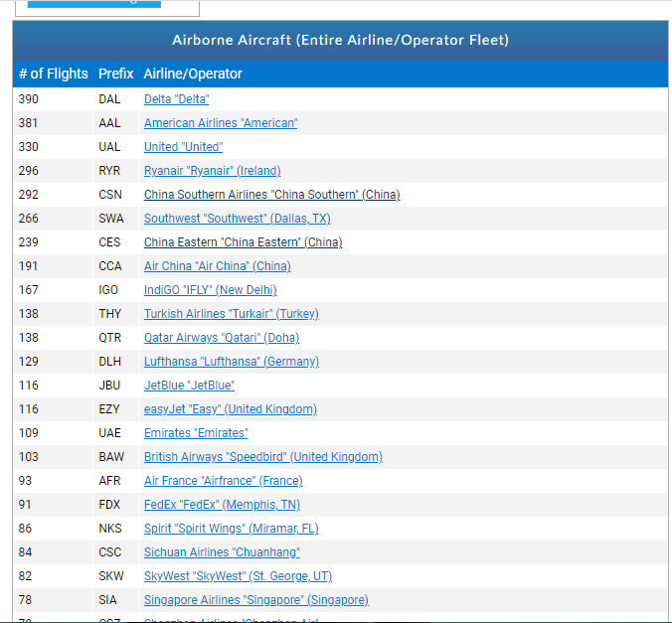Open Emirates "Emirates" link
672x623 pixels.
(x=196, y=433)
